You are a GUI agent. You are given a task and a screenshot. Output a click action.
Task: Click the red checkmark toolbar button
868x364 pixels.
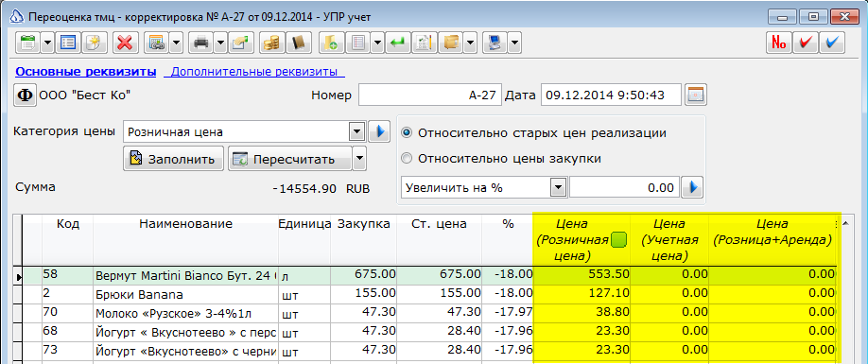(x=806, y=43)
